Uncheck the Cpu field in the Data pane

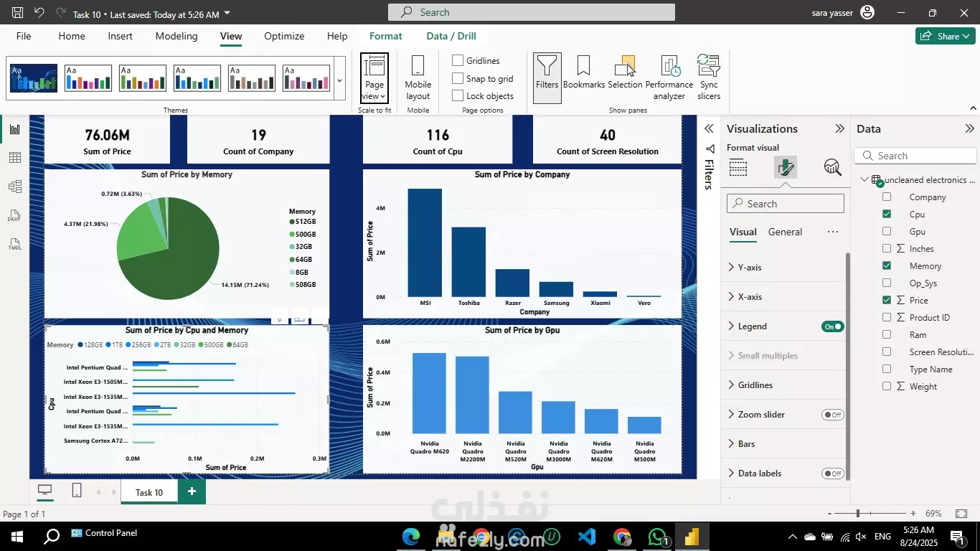(887, 214)
